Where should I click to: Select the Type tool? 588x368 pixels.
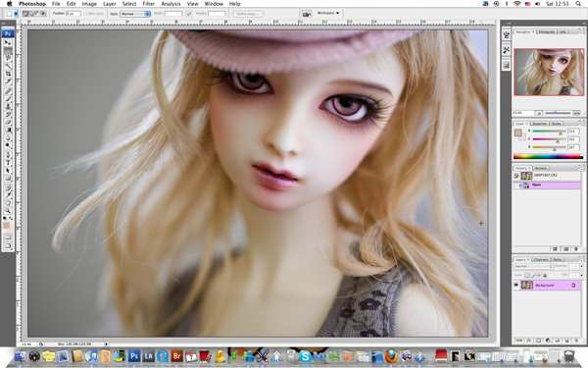(x=8, y=163)
